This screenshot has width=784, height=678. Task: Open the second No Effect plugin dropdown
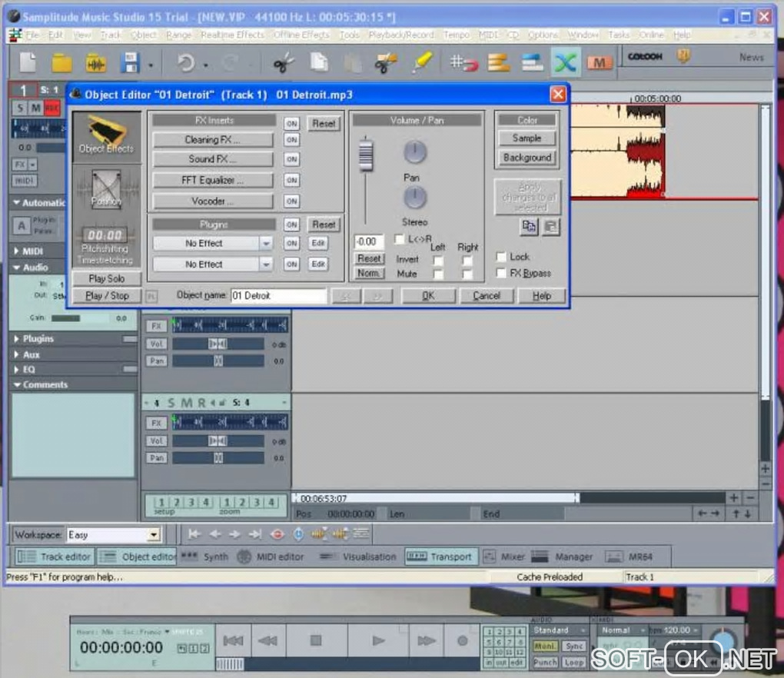(266, 264)
